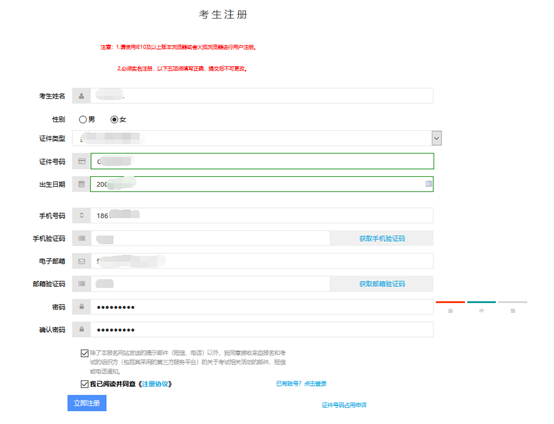Open the 注册协议 link
This screenshot has width=554, height=424.
(156, 384)
